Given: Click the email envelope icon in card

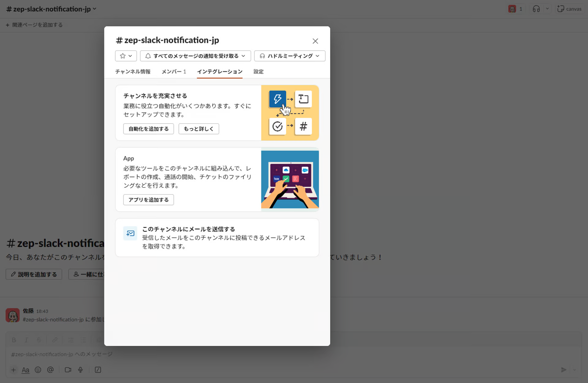Looking at the screenshot, I should click(130, 233).
